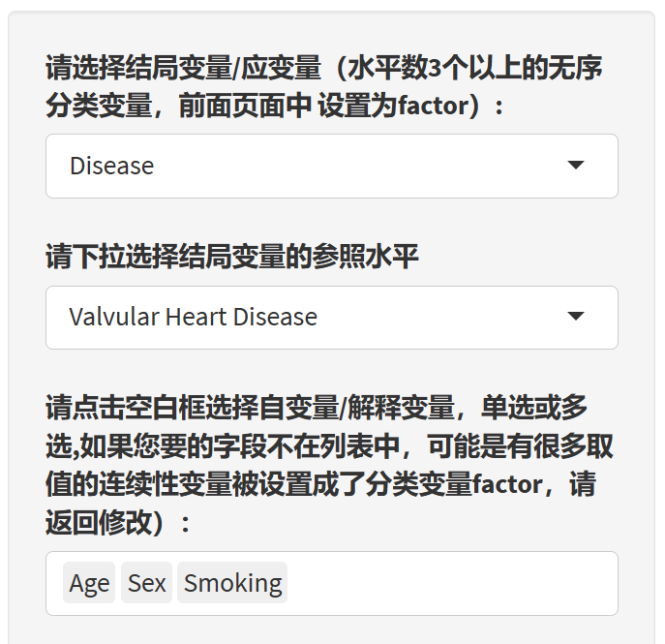The width and height of the screenshot is (665, 644).
Task: Click the caret beside Valvular Heart Disease
Action: coord(576,317)
